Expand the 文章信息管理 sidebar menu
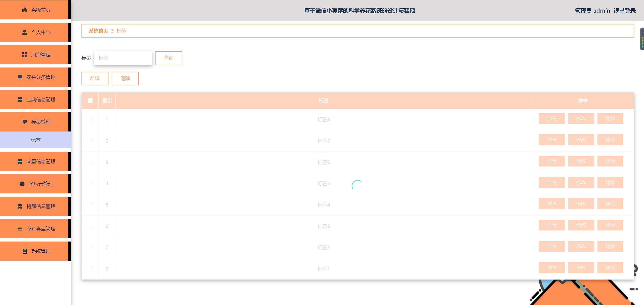The height and width of the screenshot is (305, 644). click(x=41, y=161)
